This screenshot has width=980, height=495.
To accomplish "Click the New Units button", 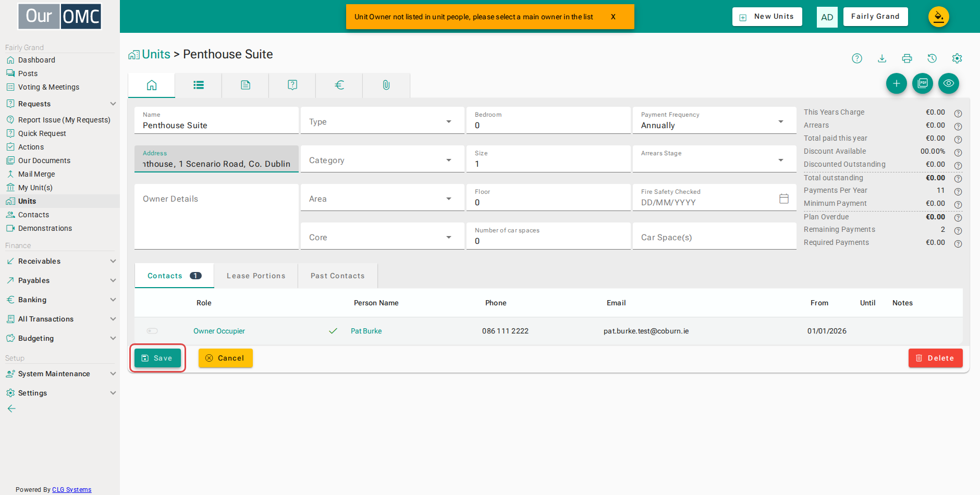I will pos(767,17).
